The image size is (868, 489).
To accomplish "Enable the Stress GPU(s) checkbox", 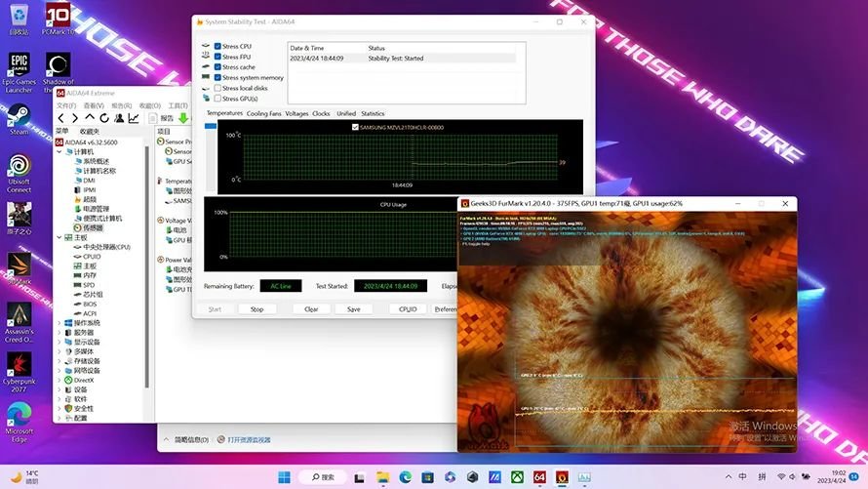I will [x=217, y=99].
